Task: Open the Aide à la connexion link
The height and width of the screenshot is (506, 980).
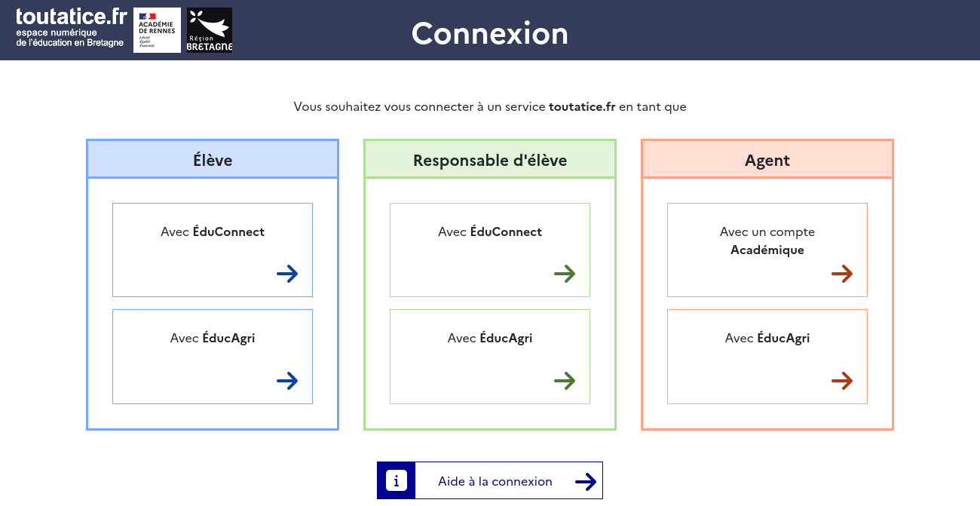Action: click(x=495, y=481)
